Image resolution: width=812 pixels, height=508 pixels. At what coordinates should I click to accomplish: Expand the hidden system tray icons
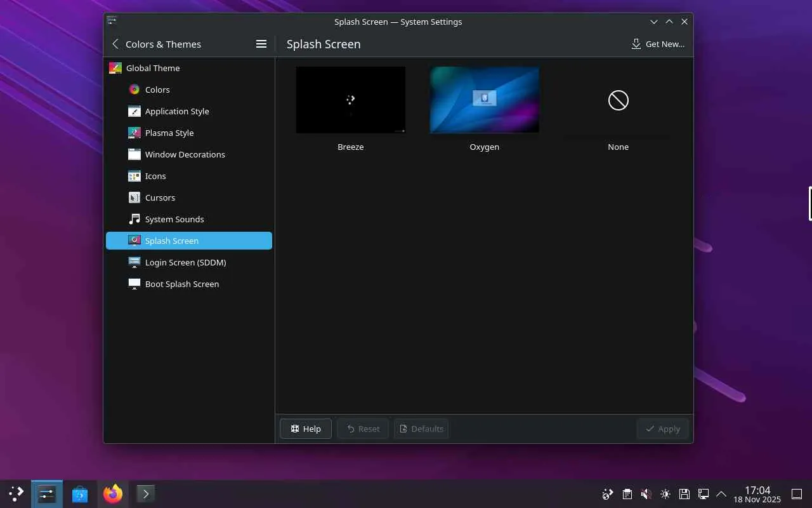pos(721,494)
